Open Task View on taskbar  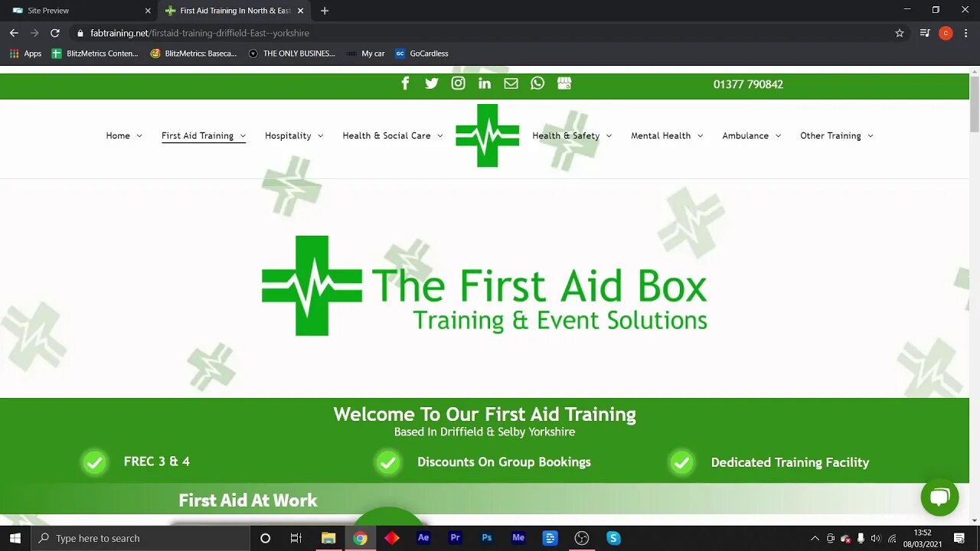click(x=296, y=538)
